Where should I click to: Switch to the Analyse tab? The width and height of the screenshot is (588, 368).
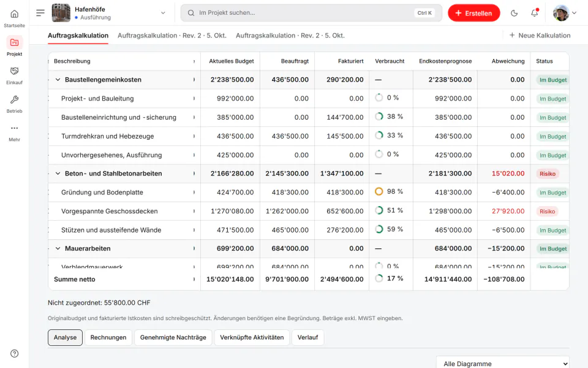tap(65, 337)
